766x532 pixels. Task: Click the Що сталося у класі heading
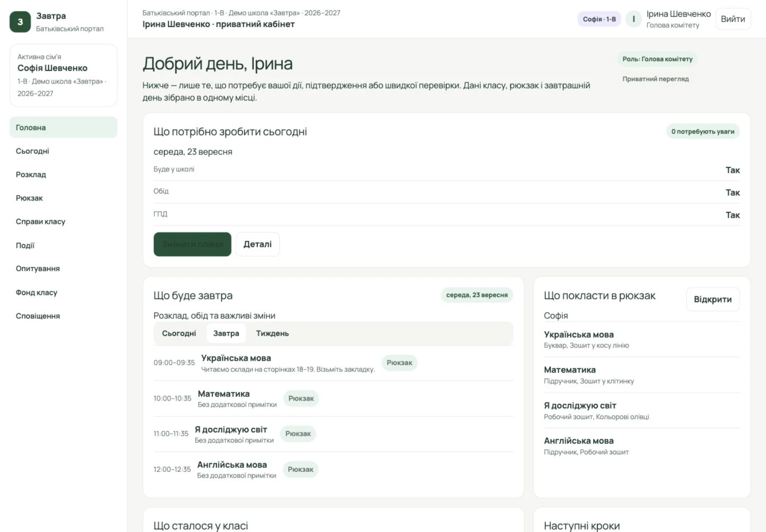tap(201, 526)
